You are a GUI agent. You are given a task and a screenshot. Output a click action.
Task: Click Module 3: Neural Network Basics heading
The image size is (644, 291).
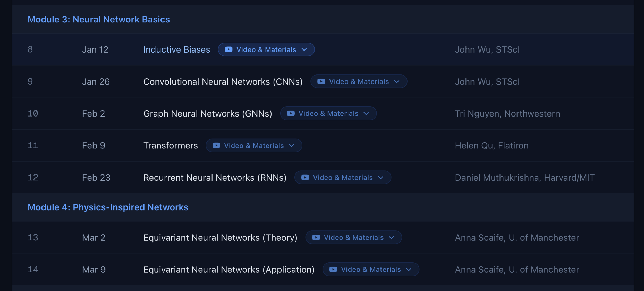pos(99,19)
